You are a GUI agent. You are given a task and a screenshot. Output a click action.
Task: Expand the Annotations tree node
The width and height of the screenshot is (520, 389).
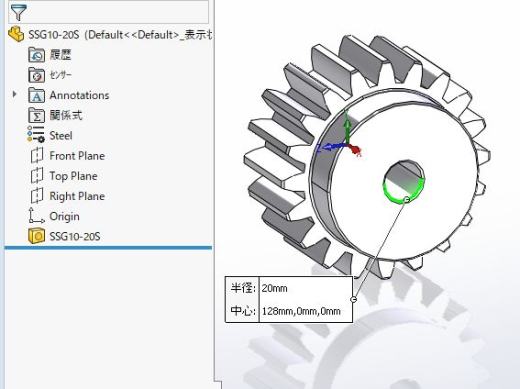[x=14, y=94]
